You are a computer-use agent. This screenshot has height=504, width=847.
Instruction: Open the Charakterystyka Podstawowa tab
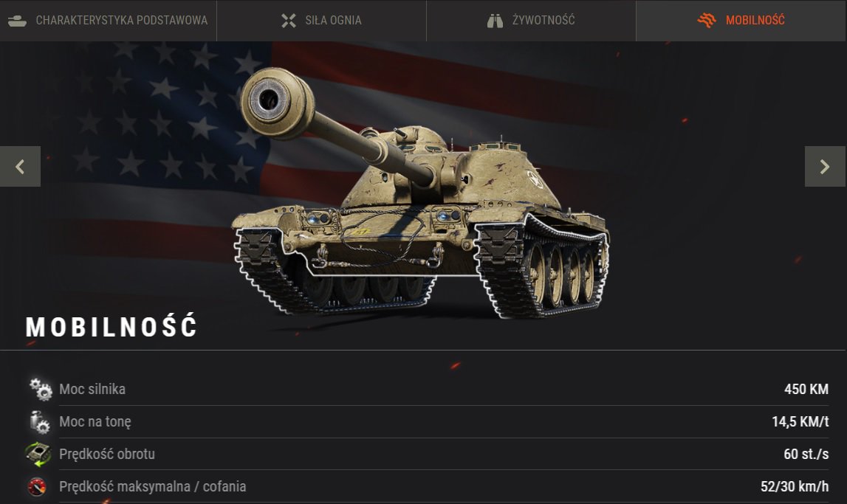click(108, 21)
